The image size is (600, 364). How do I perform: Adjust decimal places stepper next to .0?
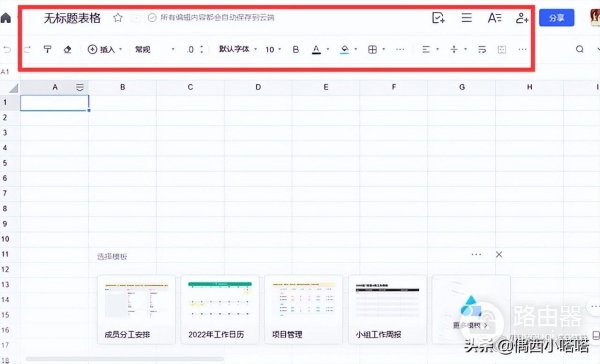pos(201,49)
